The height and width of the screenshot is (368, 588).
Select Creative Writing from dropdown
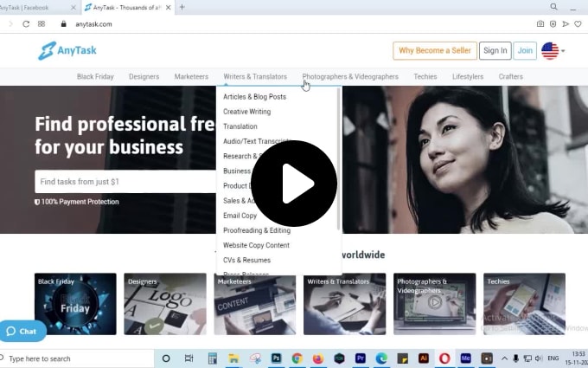tap(246, 112)
